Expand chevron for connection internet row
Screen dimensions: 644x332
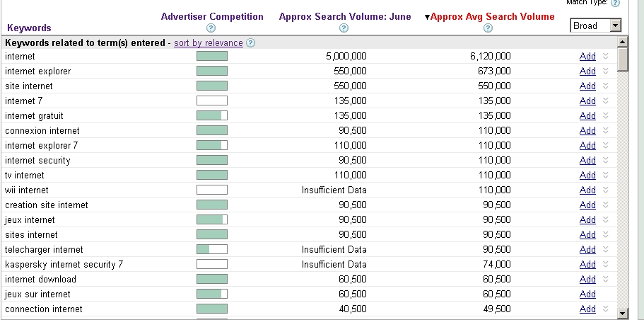pyautogui.click(x=605, y=309)
